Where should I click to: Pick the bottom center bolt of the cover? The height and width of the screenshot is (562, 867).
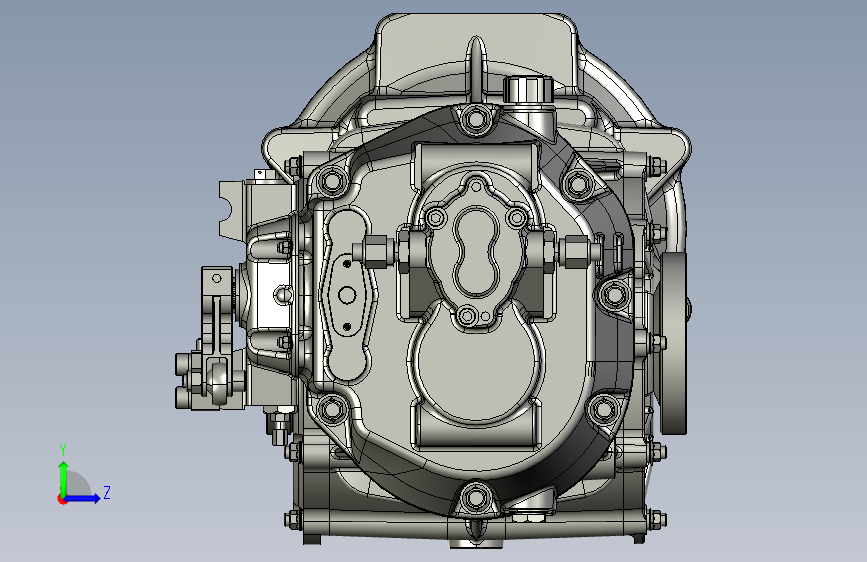pos(476,497)
